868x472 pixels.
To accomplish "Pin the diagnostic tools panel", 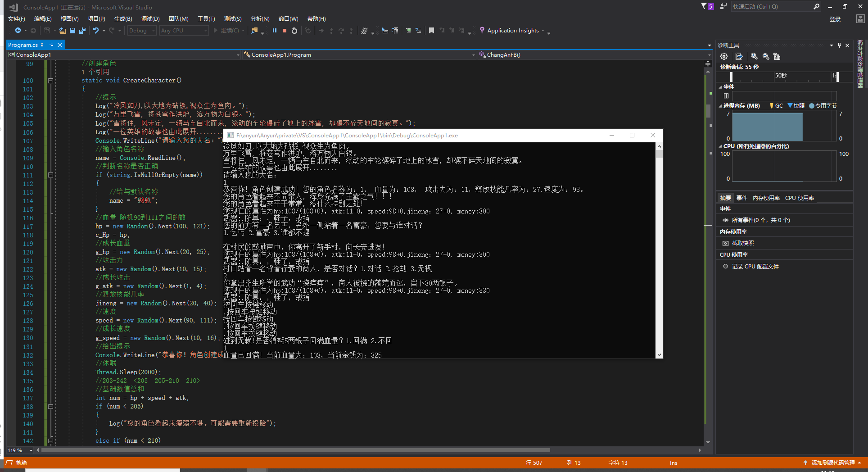I will click(839, 45).
